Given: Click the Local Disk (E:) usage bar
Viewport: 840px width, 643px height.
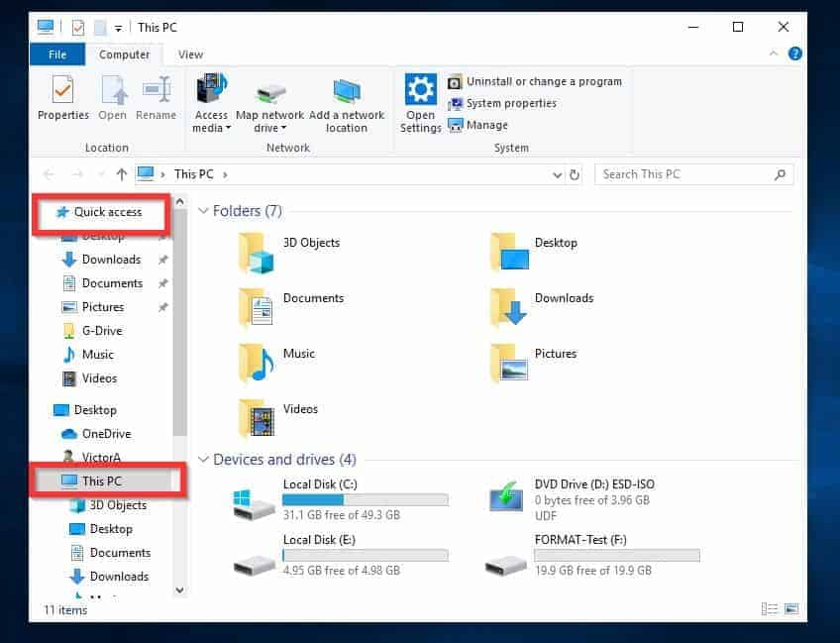Looking at the screenshot, I should tap(366, 555).
